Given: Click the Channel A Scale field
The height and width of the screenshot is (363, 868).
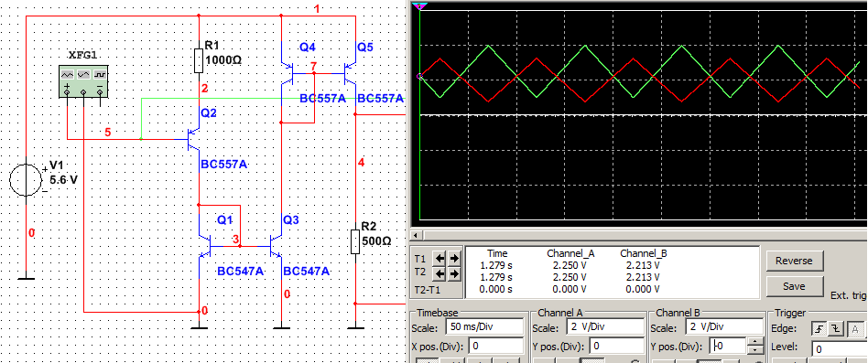Looking at the screenshot, I should (x=605, y=327).
